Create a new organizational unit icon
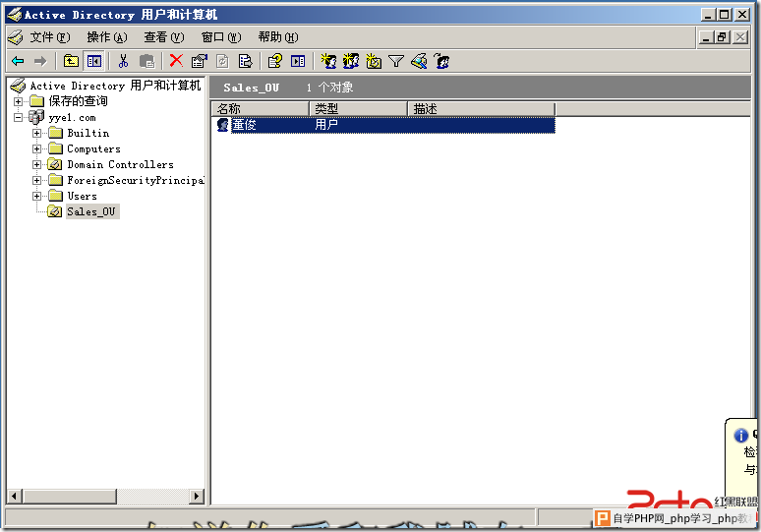This screenshot has height=532, width=761. [x=374, y=61]
